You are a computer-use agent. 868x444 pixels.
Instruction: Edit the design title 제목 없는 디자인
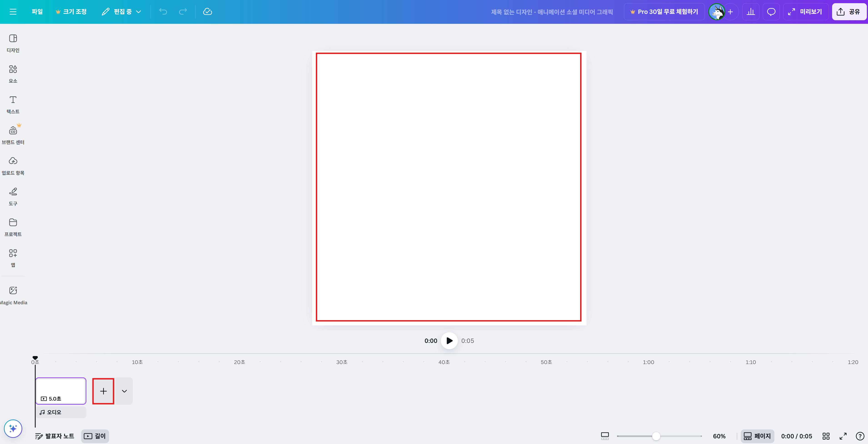click(552, 12)
